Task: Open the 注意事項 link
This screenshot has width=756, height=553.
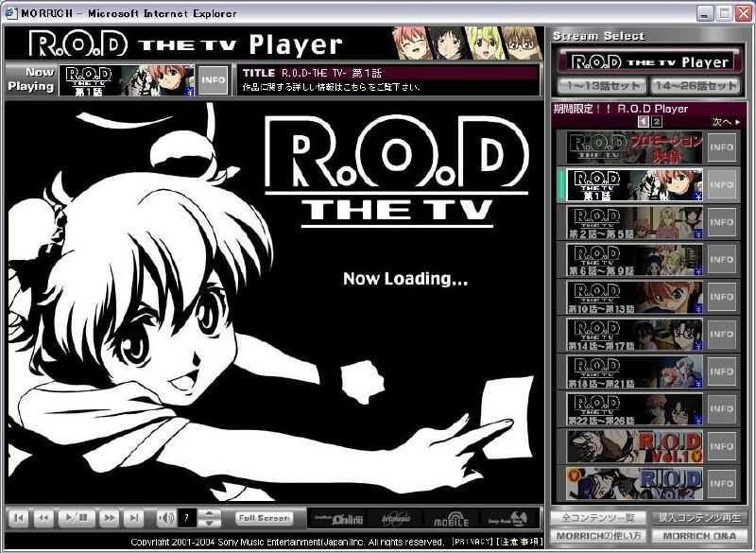Action: tap(520, 542)
